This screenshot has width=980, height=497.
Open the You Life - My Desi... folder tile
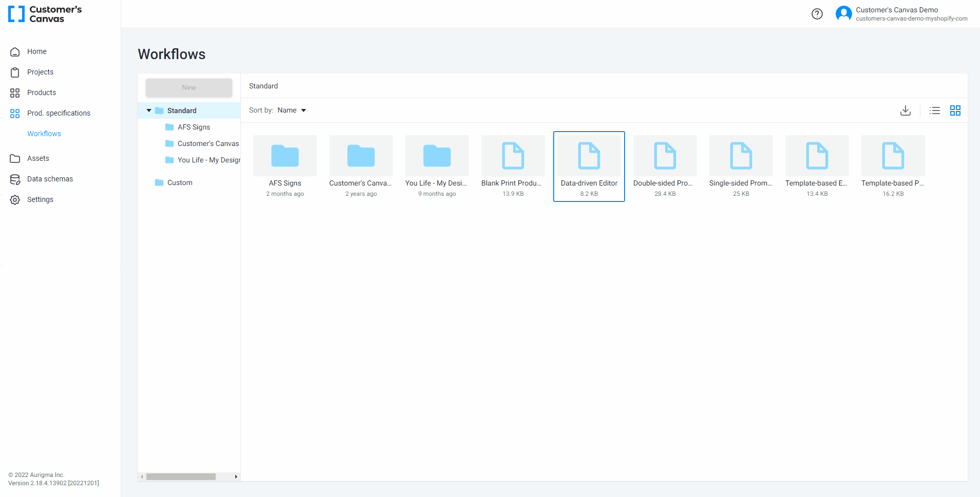pos(437,166)
